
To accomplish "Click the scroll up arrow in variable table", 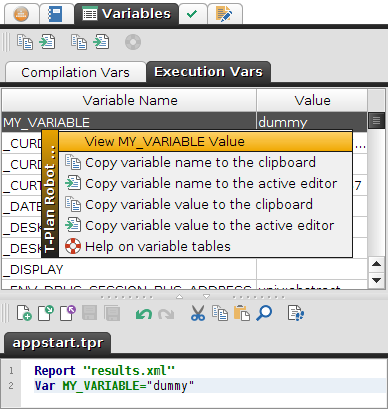I will tap(376, 264).
